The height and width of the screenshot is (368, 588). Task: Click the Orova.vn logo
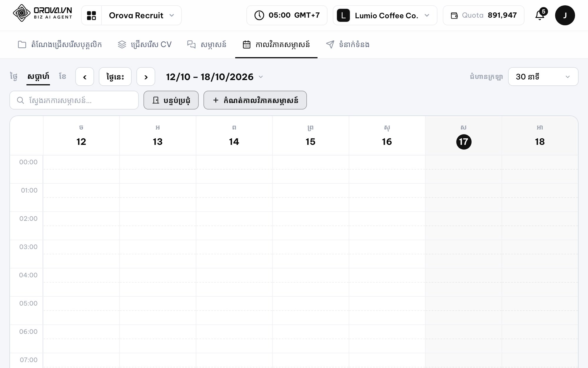(x=42, y=13)
